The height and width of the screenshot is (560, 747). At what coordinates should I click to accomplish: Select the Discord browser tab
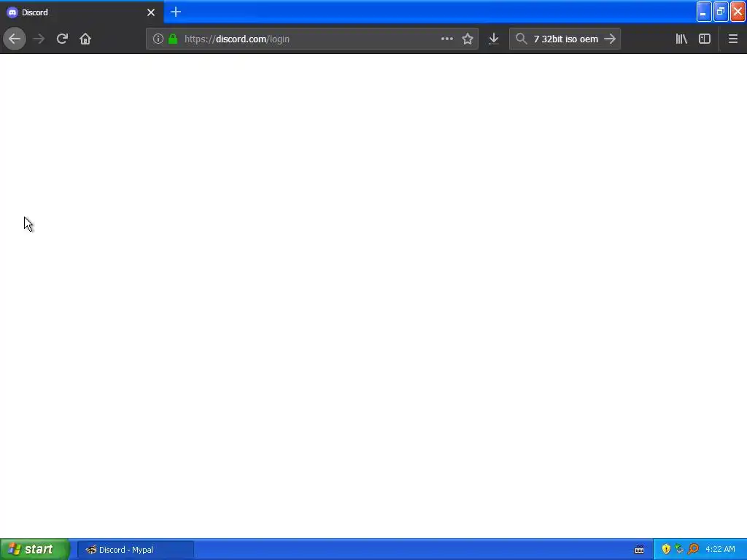point(82,12)
